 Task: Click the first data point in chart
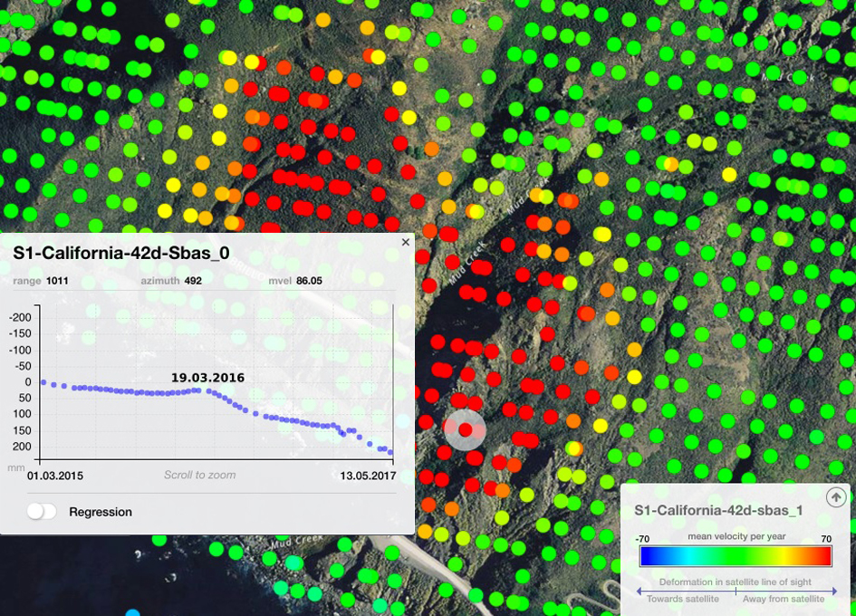[x=43, y=382]
